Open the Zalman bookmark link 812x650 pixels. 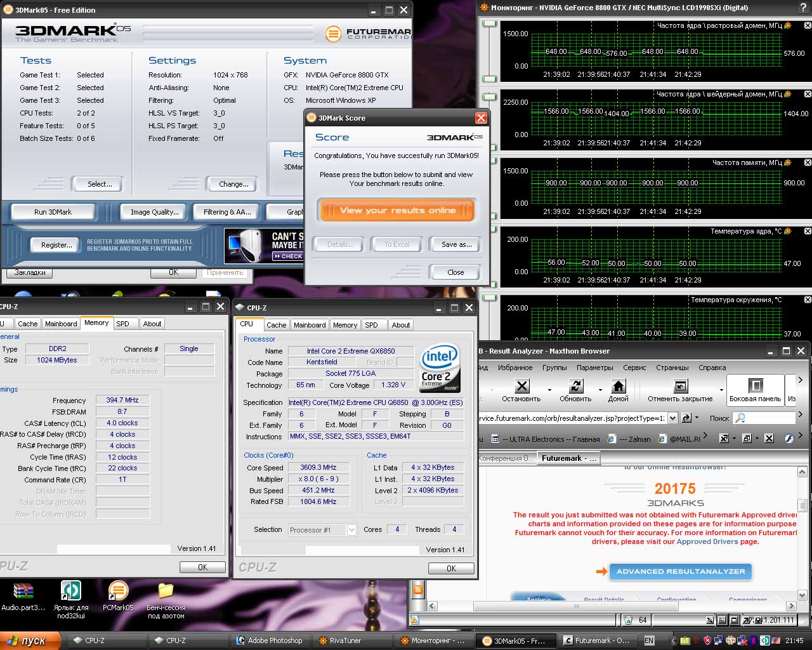click(629, 439)
